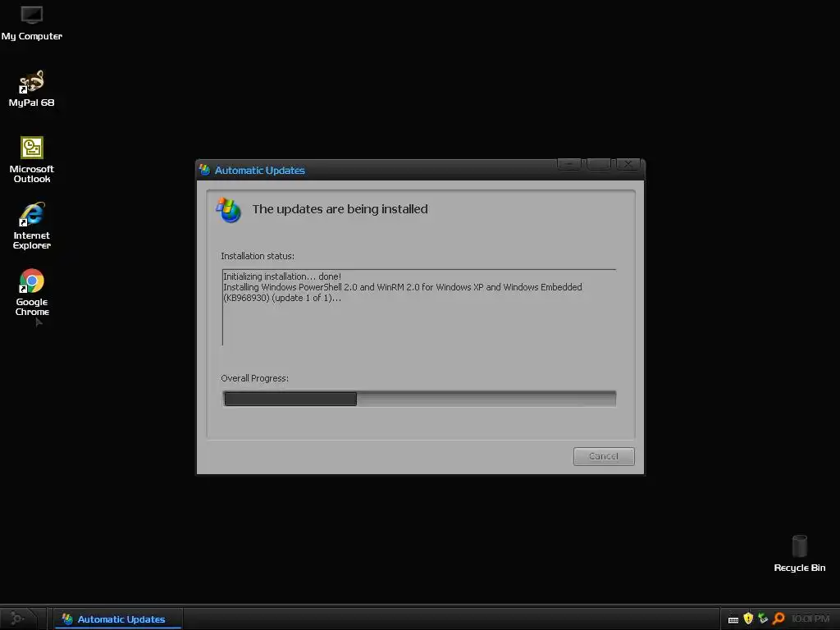Click the system tray clock showing 10:01 PM
The width and height of the screenshot is (840, 630).
810,619
